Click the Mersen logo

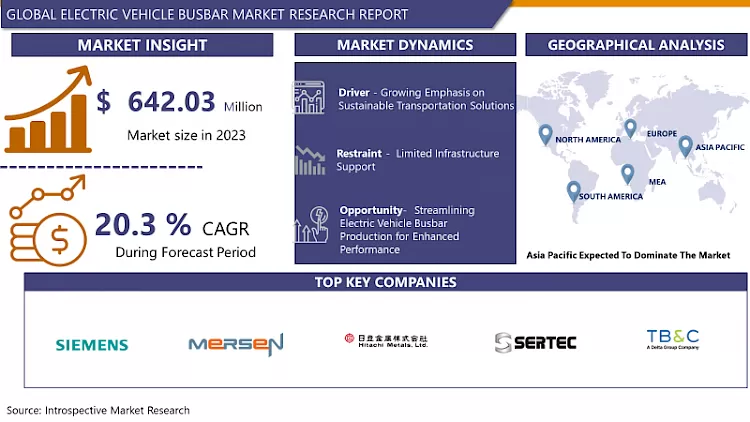coord(236,344)
